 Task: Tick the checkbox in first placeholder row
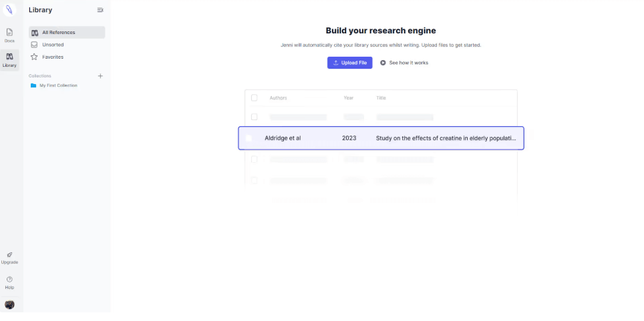pos(254,117)
